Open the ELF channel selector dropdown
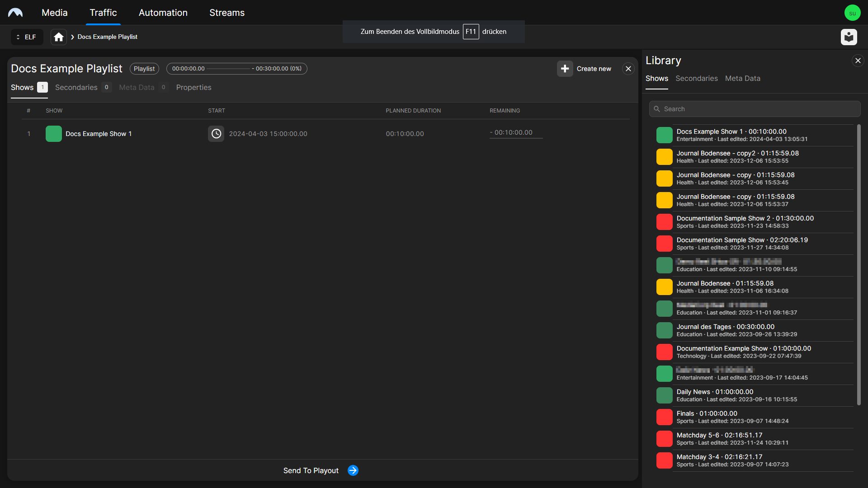The image size is (868, 488). pos(27,37)
